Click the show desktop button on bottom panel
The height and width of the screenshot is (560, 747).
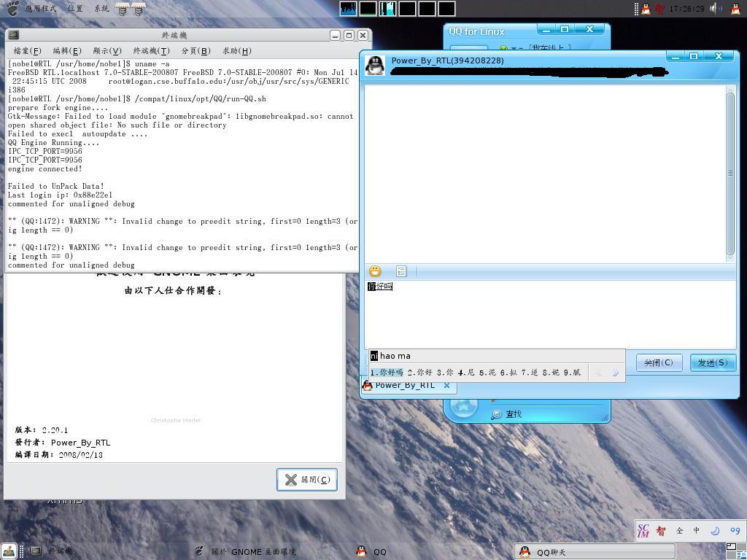click(9, 551)
